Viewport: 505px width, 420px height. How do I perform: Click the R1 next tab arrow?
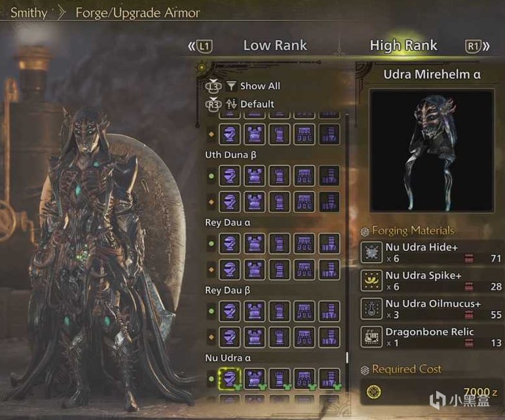[477, 46]
